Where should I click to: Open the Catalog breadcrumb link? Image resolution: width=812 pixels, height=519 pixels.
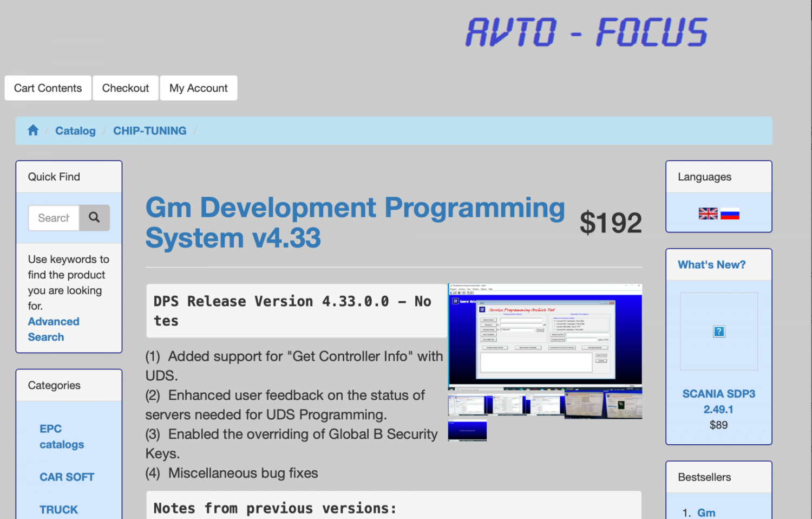coord(75,131)
